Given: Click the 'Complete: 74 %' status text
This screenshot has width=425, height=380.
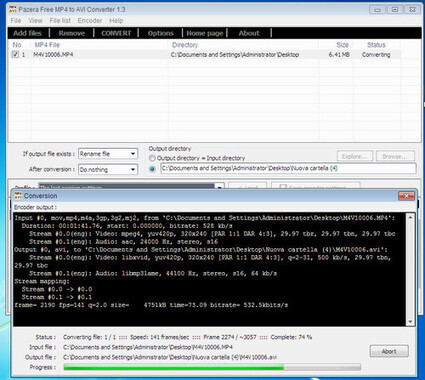Looking at the screenshot, I should [291, 337].
